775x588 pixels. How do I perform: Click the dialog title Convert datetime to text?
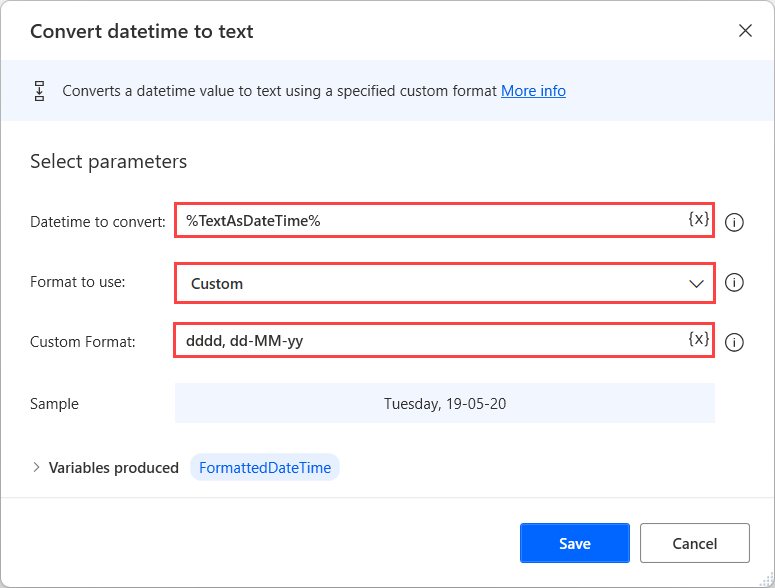pyautogui.click(x=142, y=31)
